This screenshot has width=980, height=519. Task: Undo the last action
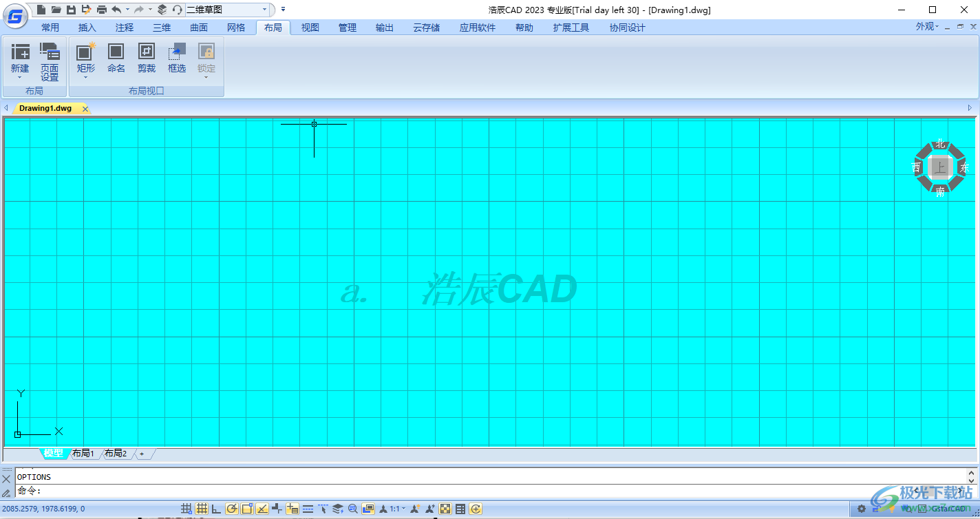click(x=116, y=10)
